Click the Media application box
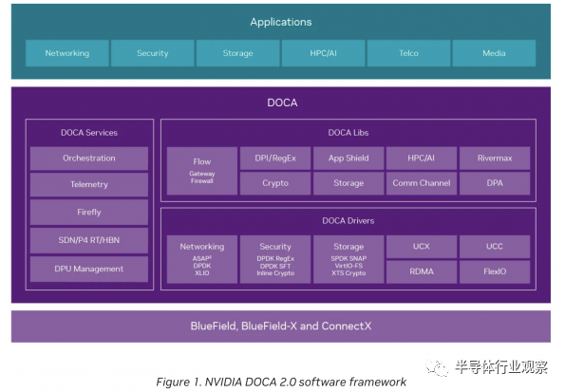This screenshot has width=565, height=392. [x=494, y=53]
